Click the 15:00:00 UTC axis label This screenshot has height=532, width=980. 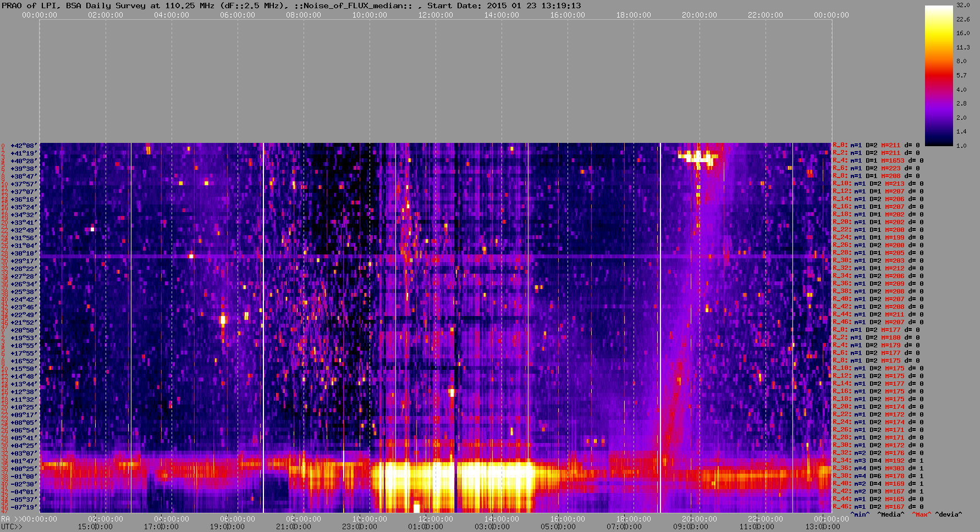pos(95,527)
